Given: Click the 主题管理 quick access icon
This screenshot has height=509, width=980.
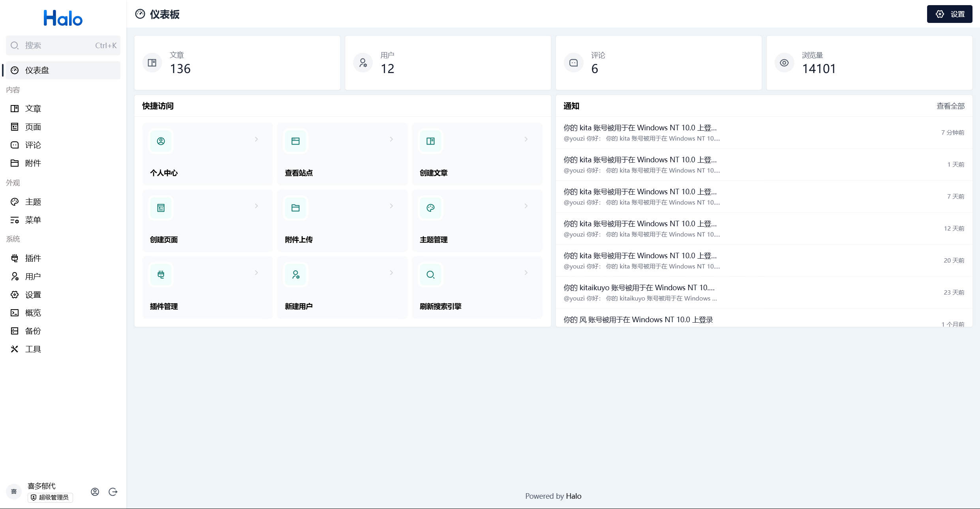Looking at the screenshot, I should click(x=430, y=208).
